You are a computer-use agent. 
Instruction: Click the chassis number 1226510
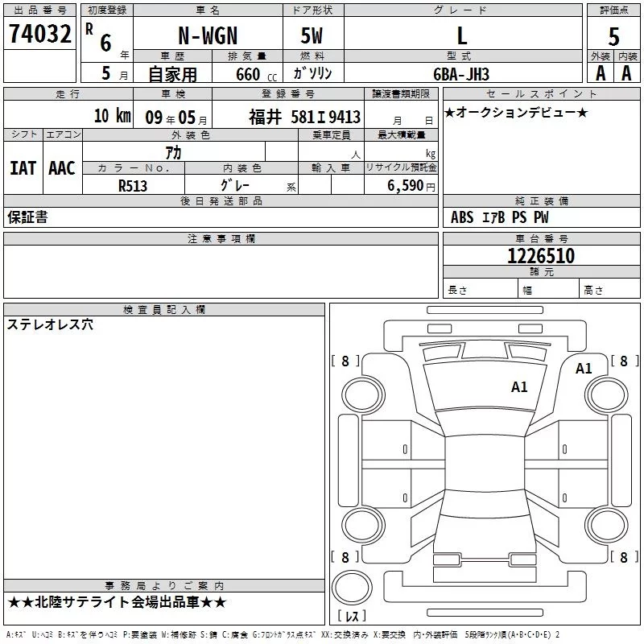pos(541,256)
